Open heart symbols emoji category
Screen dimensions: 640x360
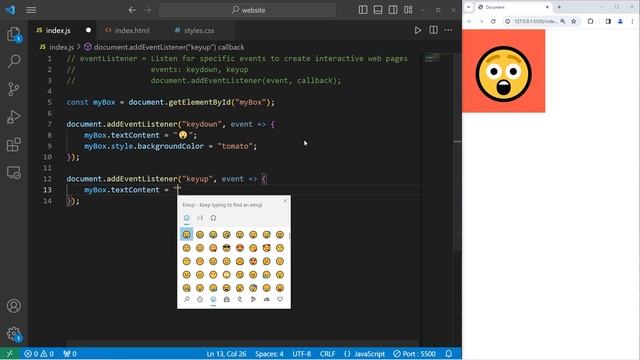point(280,300)
